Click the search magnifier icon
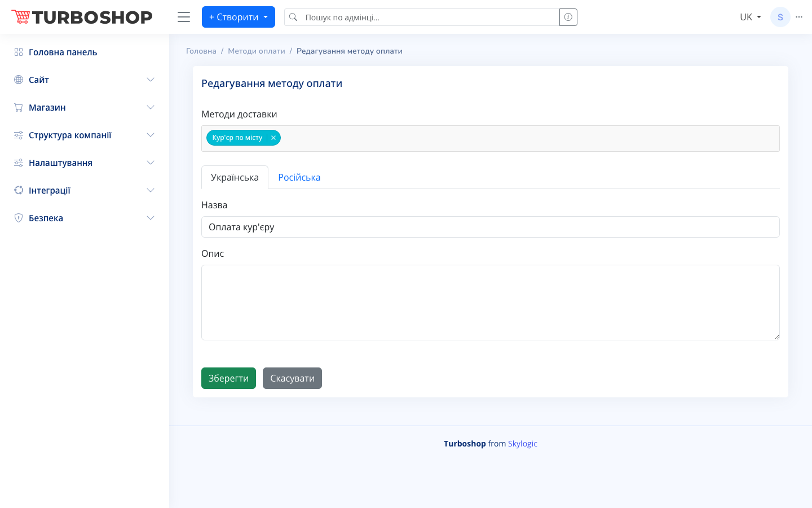Viewport: 812px width, 508px height. [293, 17]
